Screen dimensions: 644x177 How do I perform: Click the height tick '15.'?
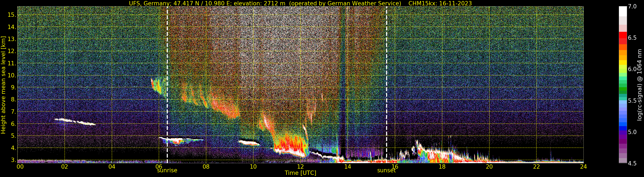coord(12,15)
